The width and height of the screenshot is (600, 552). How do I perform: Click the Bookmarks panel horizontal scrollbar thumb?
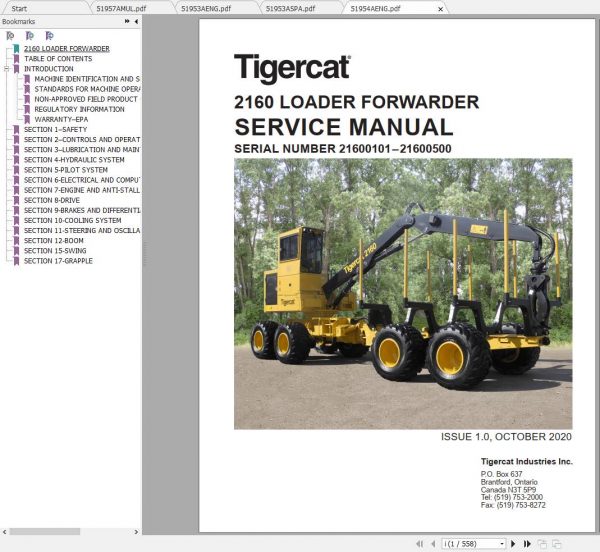click(x=45, y=532)
